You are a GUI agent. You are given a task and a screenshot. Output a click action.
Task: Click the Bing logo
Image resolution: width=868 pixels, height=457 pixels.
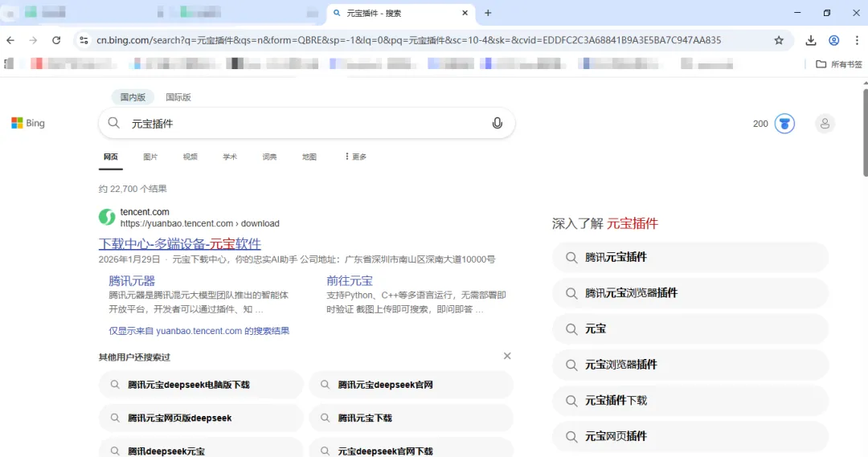pos(28,123)
